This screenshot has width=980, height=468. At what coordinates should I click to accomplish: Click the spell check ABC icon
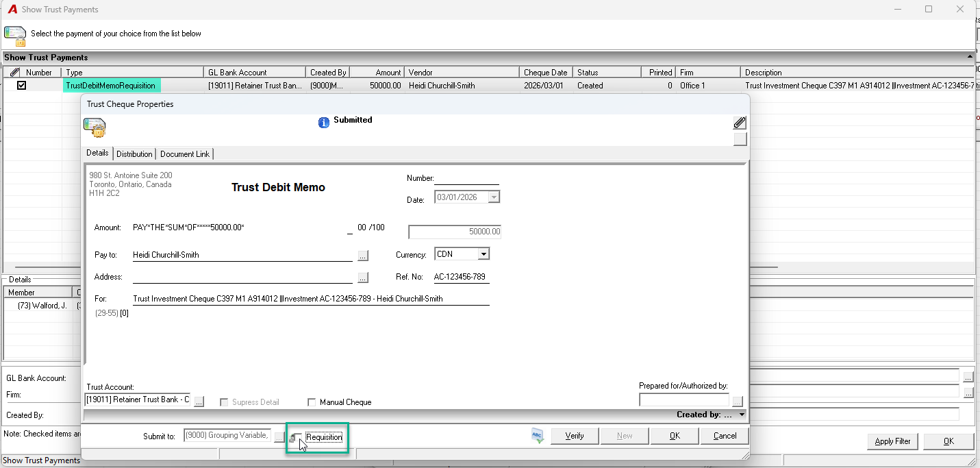(538, 436)
